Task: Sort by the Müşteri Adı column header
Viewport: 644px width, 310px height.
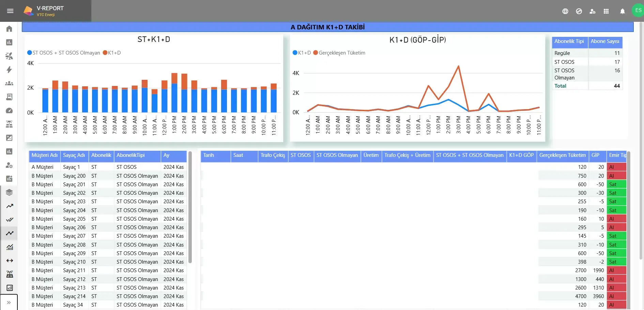Action: click(45, 155)
